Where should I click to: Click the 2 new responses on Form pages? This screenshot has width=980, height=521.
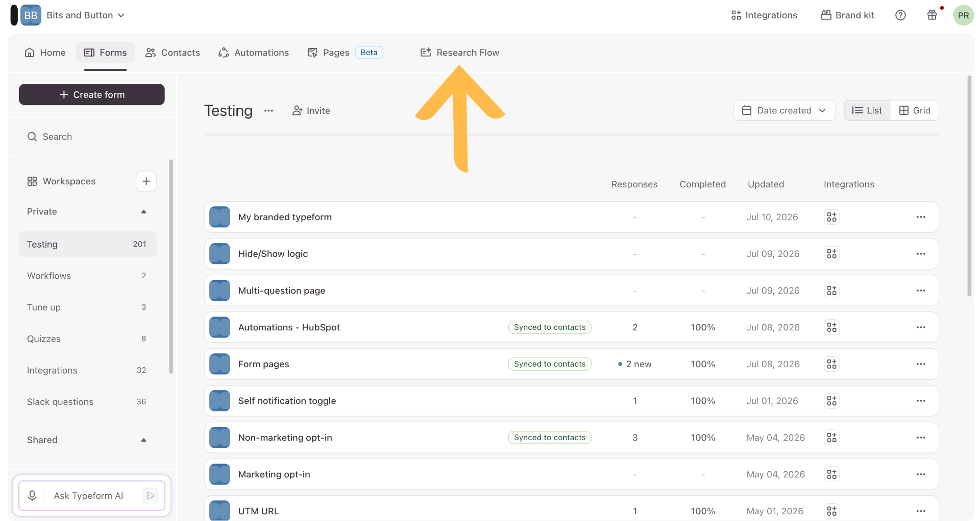(x=635, y=364)
